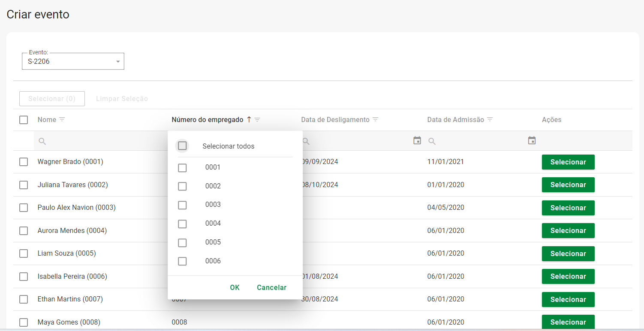
Task: Dismiss filter popup with Cancelar
Action: [271, 287]
